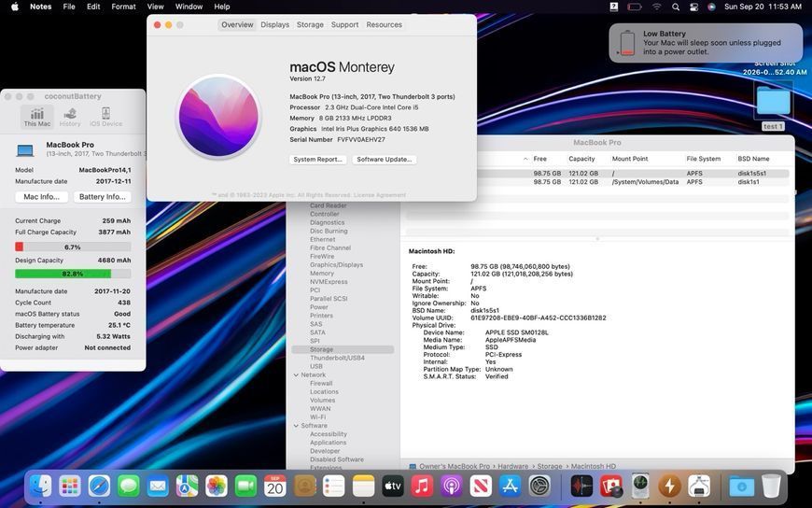The width and height of the screenshot is (812, 508).
Task: Open the Resources tab
Action: tap(385, 24)
